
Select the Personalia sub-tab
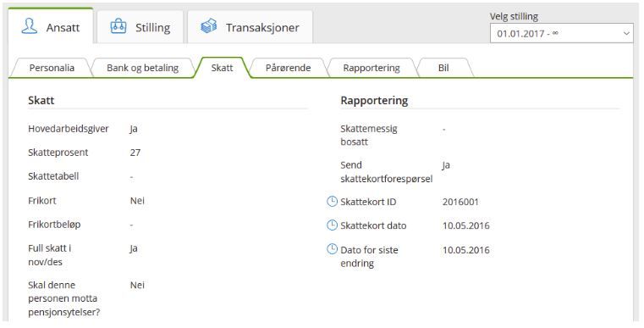coord(52,68)
